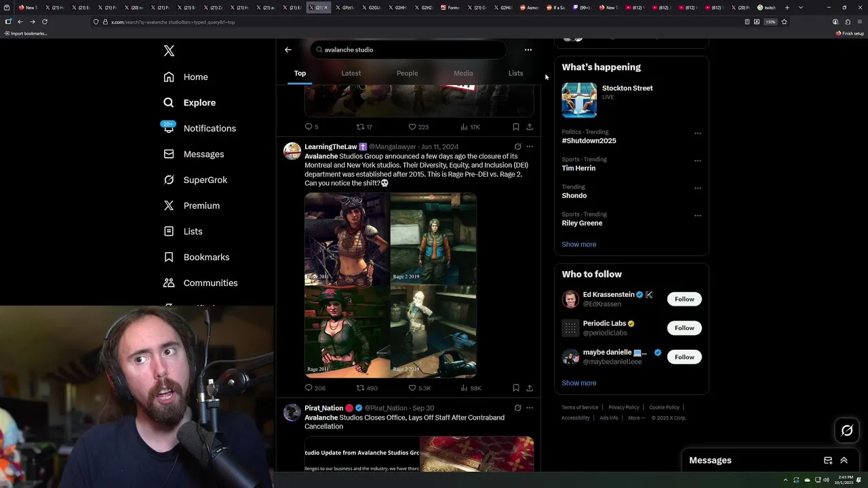The image size is (868, 488).
Task: Bookmark the LearningTheLaw post
Action: pos(516,388)
